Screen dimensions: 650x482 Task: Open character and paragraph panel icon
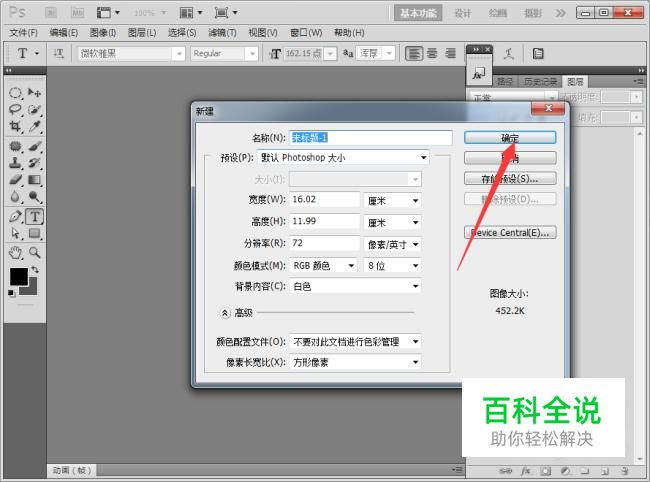(538, 53)
